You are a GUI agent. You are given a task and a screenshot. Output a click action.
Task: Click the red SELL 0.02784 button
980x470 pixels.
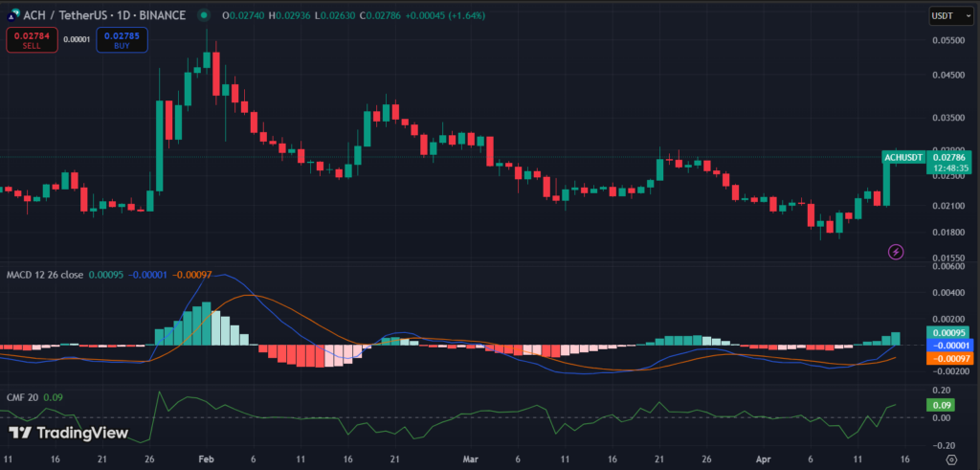coord(32,40)
